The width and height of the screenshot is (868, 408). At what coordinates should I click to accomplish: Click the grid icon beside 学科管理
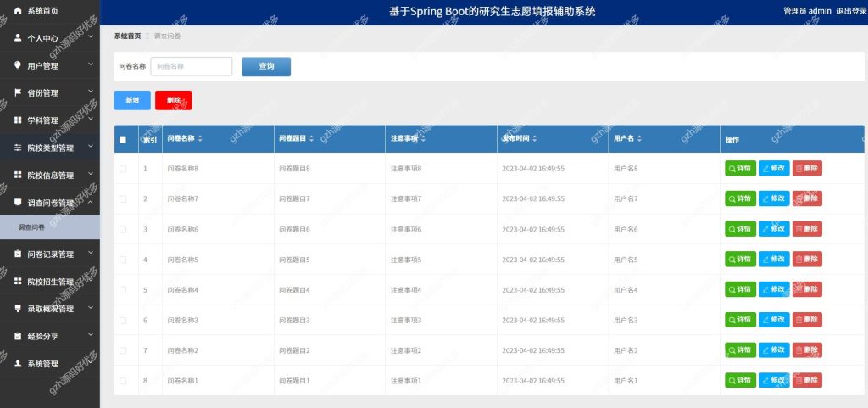(x=18, y=120)
